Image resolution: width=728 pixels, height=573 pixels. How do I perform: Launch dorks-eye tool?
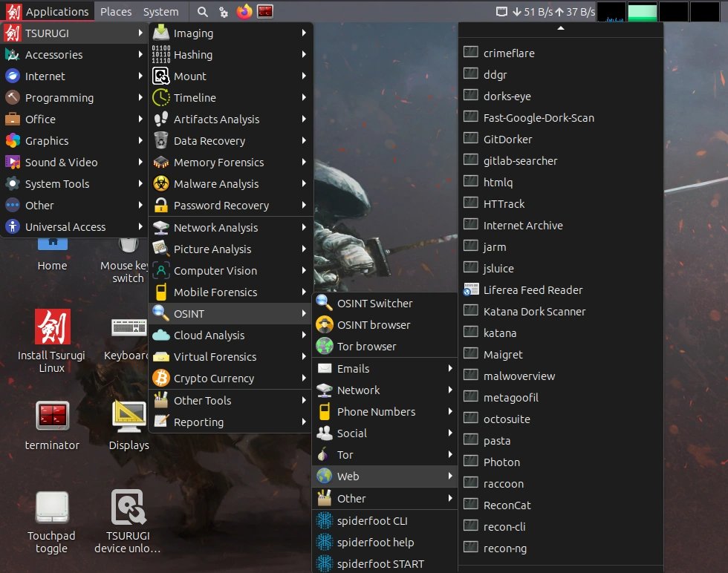click(x=560, y=96)
